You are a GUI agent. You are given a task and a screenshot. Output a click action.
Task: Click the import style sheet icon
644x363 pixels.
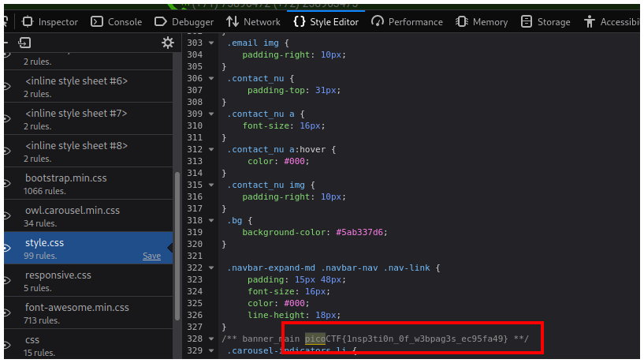[24, 43]
